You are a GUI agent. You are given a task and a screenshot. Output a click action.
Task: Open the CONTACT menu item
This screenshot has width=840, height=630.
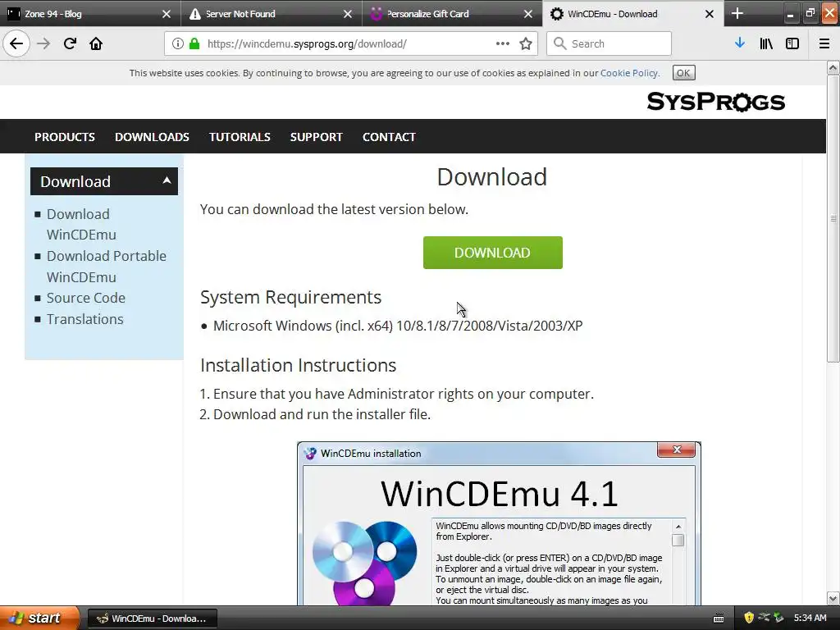coord(389,137)
